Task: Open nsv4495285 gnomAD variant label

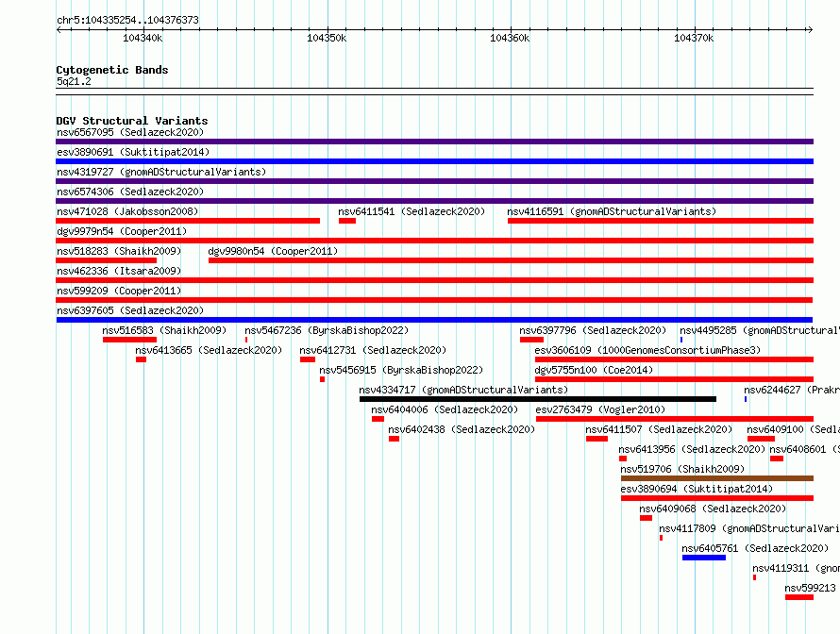Action: click(x=760, y=330)
